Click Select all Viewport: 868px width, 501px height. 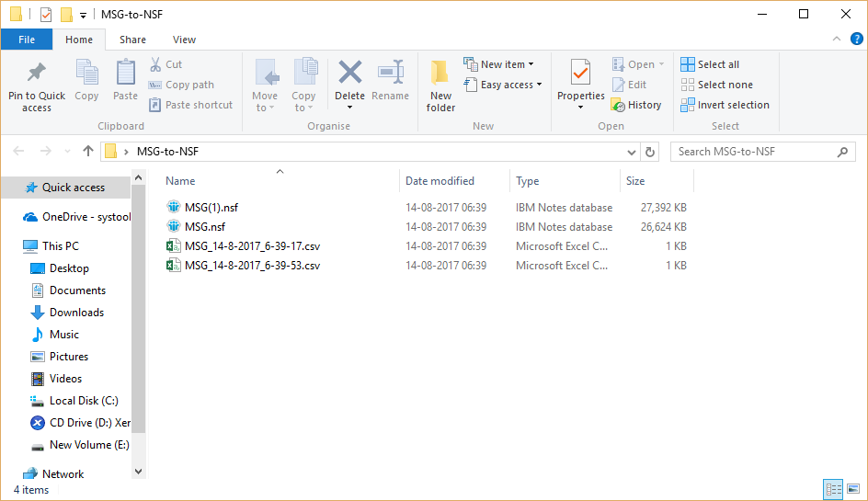tap(710, 64)
